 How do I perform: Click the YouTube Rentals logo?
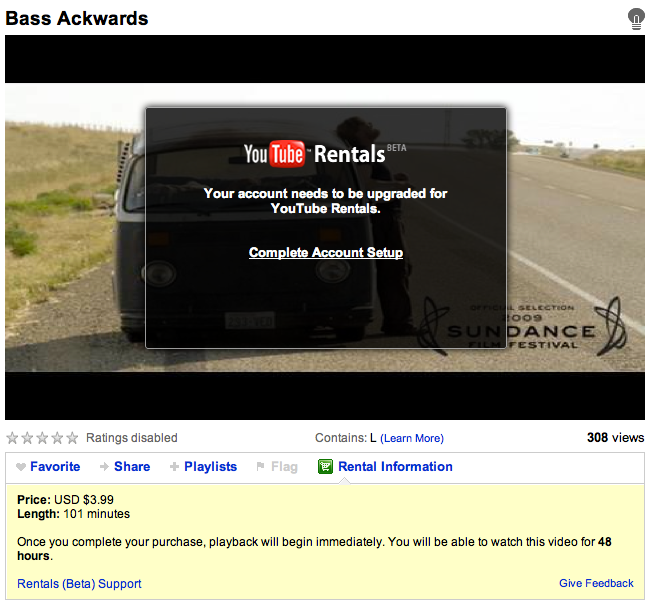coord(325,154)
